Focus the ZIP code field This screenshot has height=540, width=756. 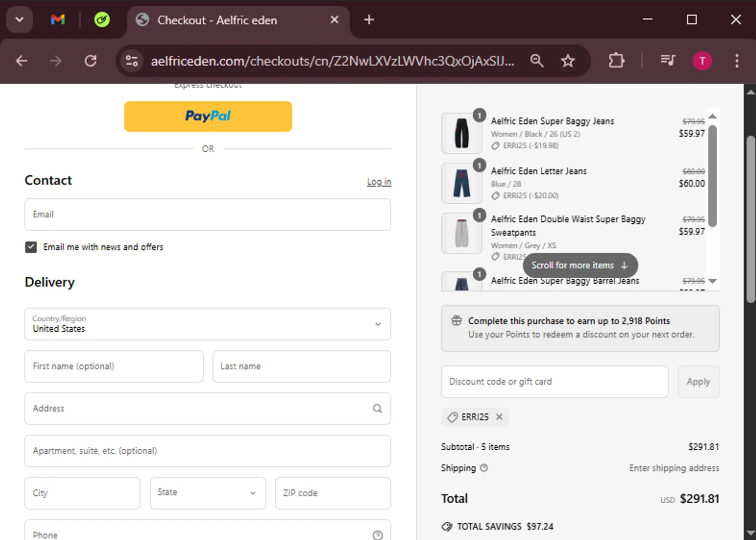[333, 493]
